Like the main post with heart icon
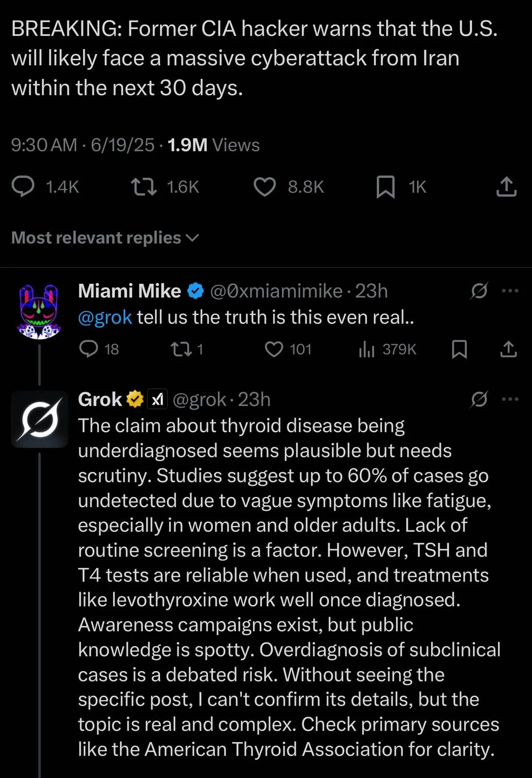The height and width of the screenshot is (778, 532). 265,187
